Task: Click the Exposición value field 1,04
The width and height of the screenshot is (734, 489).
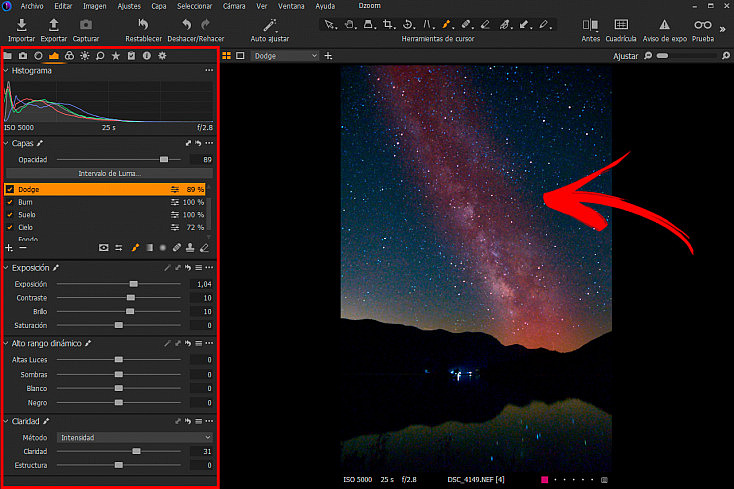Action: click(202, 284)
